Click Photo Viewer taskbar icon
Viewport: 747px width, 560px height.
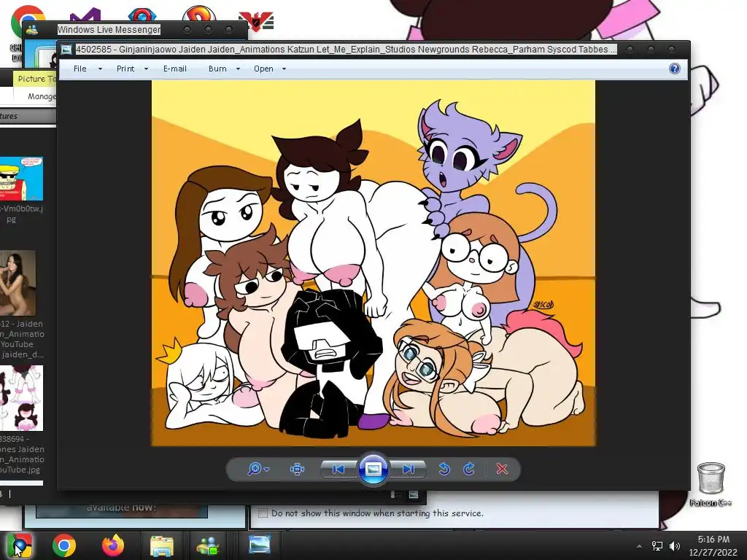pyautogui.click(x=260, y=545)
